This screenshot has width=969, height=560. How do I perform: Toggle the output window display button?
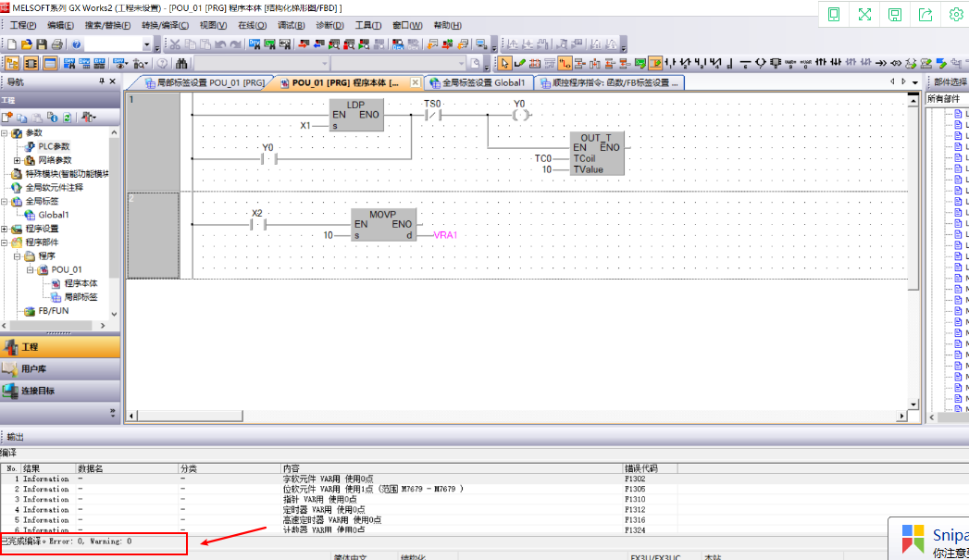pyautogui.click(x=49, y=63)
